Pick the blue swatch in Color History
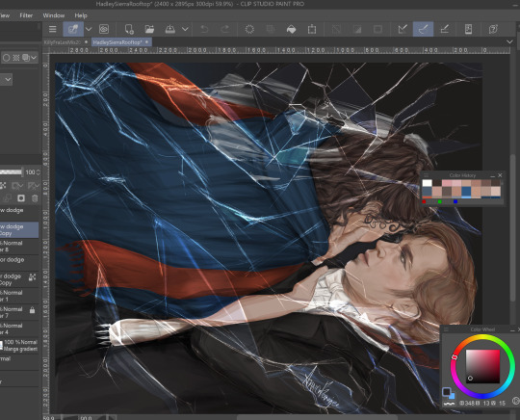Screen dimensions: 520x420 (x=466, y=191)
